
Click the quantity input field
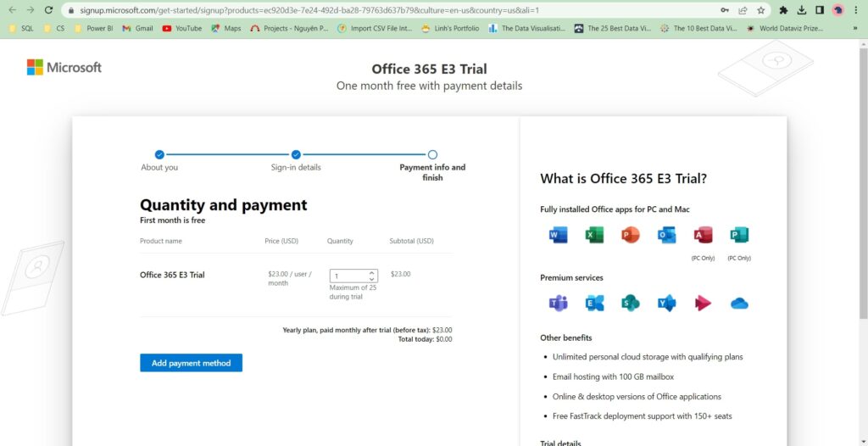click(x=348, y=276)
